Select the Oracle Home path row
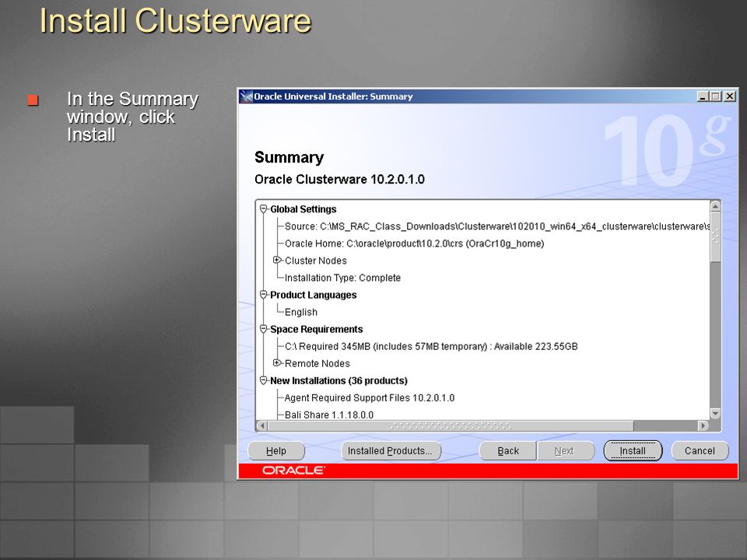This screenshot has height=560, width=747. click(414, 243)
